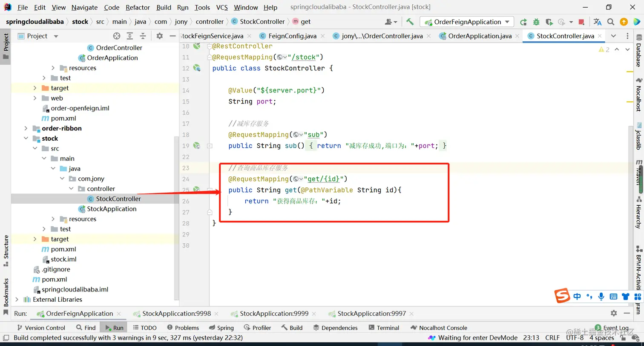Stop the running applications with red square
Image resolution: width=644 pixels, height=346 pixels.
point(582,22)
